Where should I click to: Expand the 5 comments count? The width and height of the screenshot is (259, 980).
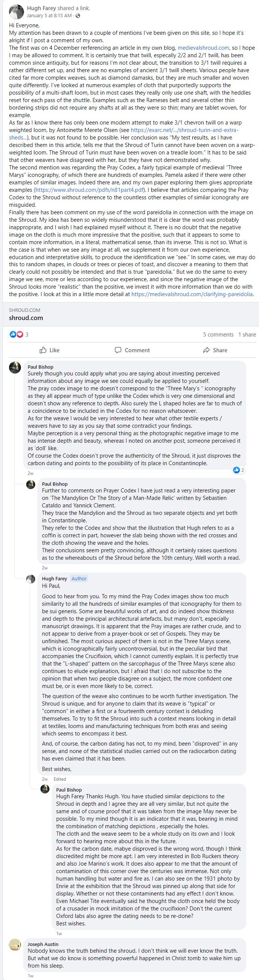pos(218,334)
